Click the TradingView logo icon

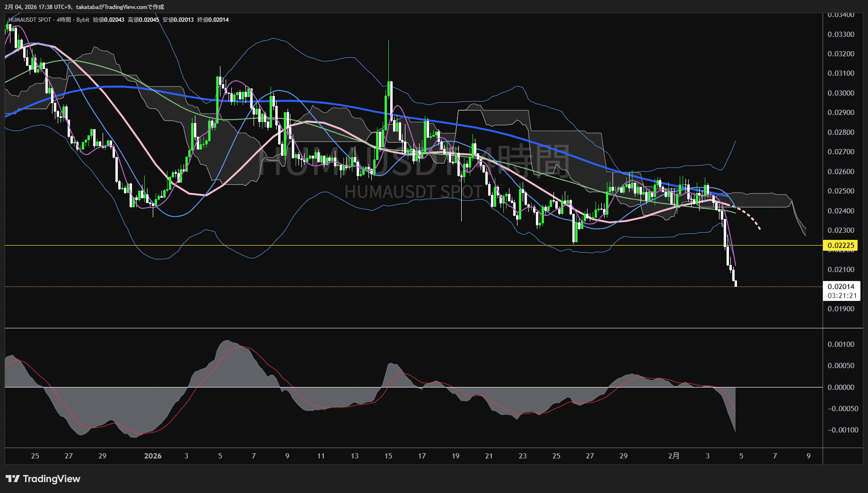13,479
